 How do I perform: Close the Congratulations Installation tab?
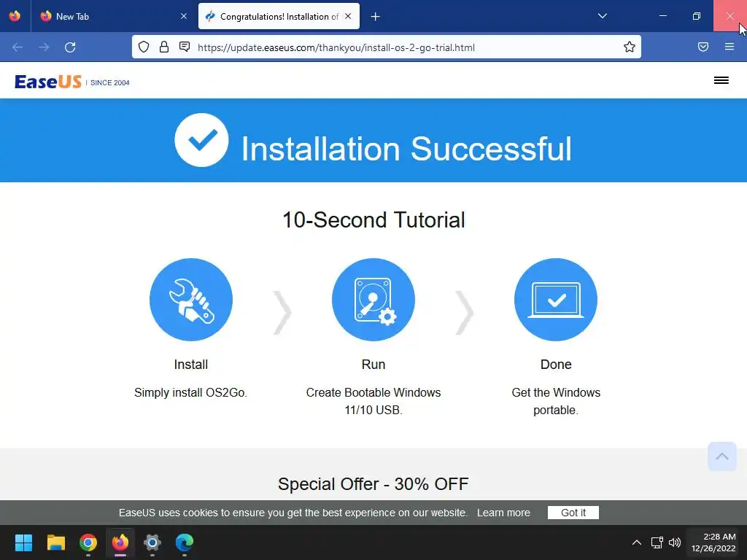(x=348, y=16)
